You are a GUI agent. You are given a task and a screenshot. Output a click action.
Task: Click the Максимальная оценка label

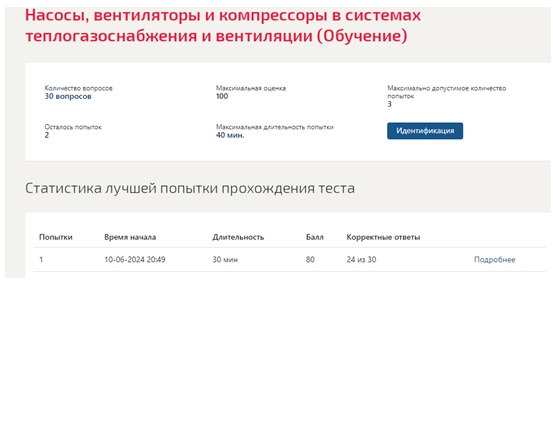[251, 88]
